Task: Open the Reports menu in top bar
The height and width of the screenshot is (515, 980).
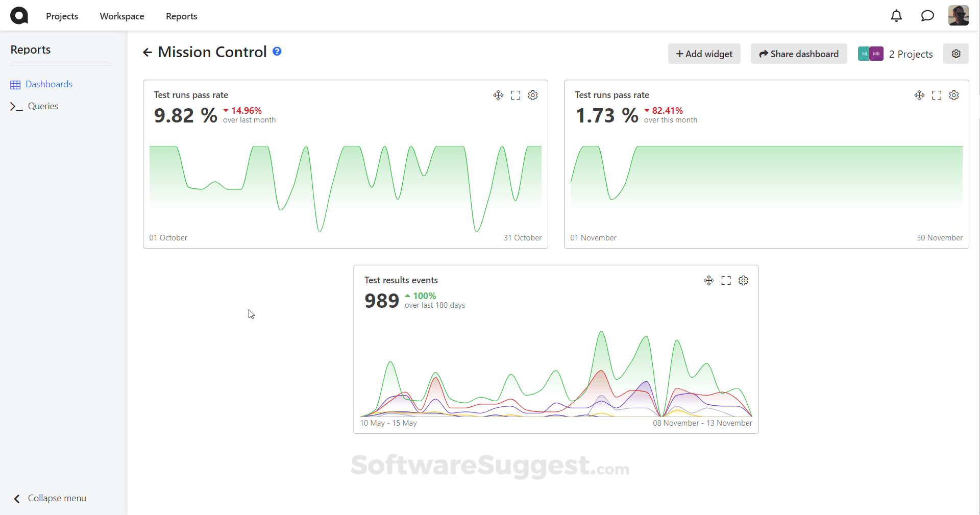Action: [x=181, y=16]
